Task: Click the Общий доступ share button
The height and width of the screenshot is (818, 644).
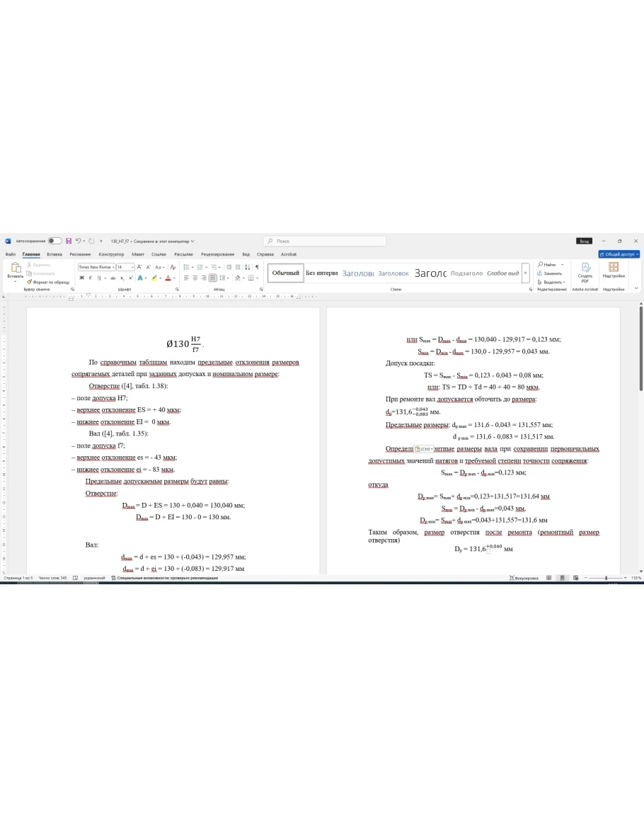Action: (x=619, y=254)
